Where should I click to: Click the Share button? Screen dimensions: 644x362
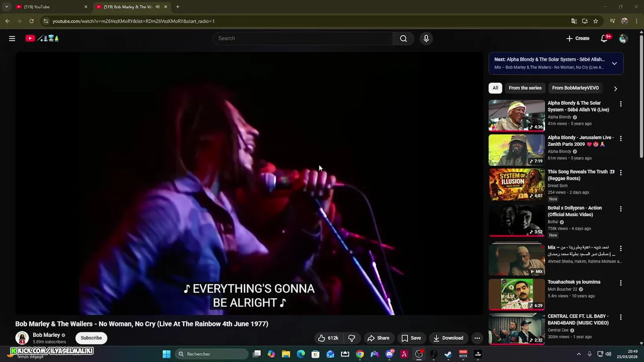pyautogui.click(x=378, y=338)
